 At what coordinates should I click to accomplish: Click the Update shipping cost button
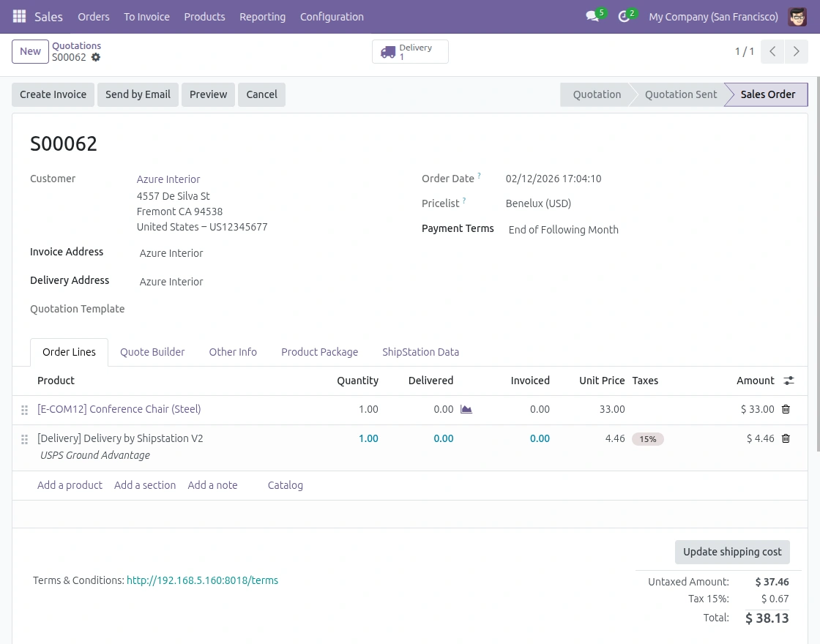click(x=732, y=552)
